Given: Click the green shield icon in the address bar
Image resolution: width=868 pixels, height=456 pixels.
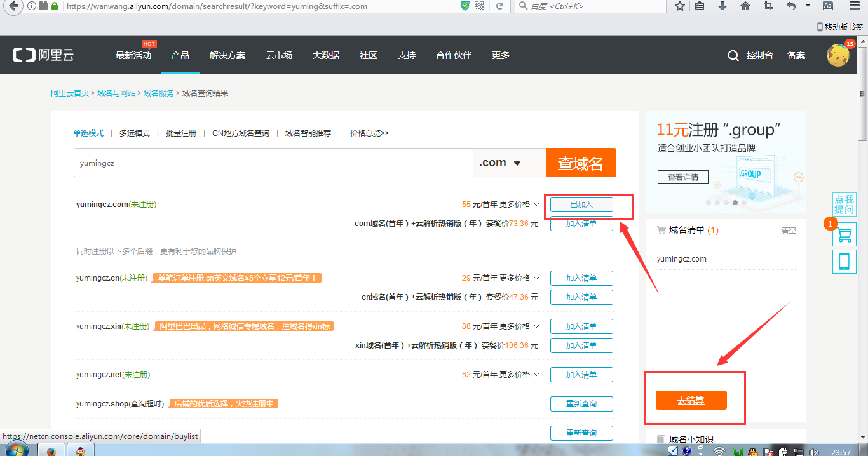Looking at the screenshot, I should [x=465, y=6].
